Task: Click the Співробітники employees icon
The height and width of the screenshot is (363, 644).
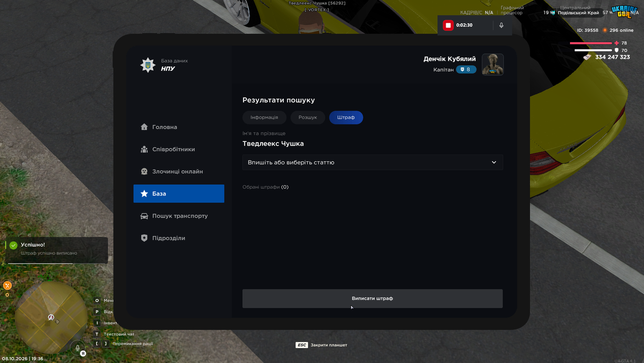Action: (x=144, y=149)
